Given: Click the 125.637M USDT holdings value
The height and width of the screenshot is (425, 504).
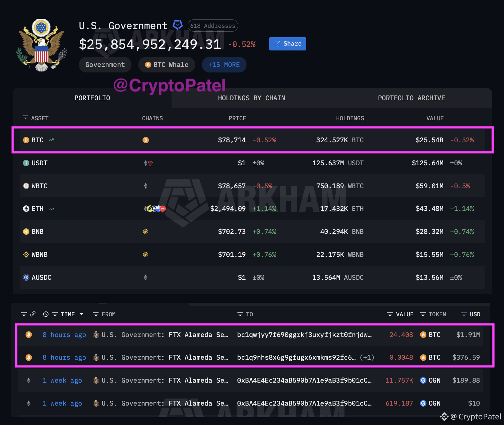Looking at the screenshot, I should point(338,163).
